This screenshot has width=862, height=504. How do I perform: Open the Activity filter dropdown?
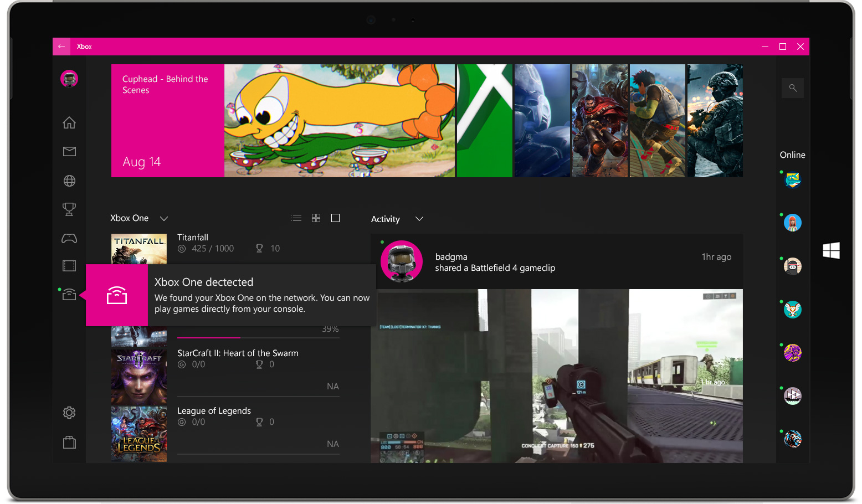(x=419, y=219)
